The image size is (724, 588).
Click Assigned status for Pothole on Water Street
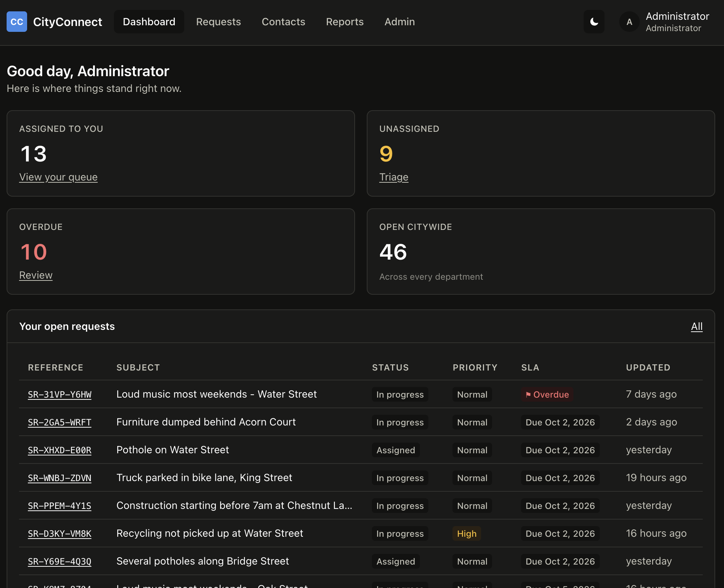(396, 450)
